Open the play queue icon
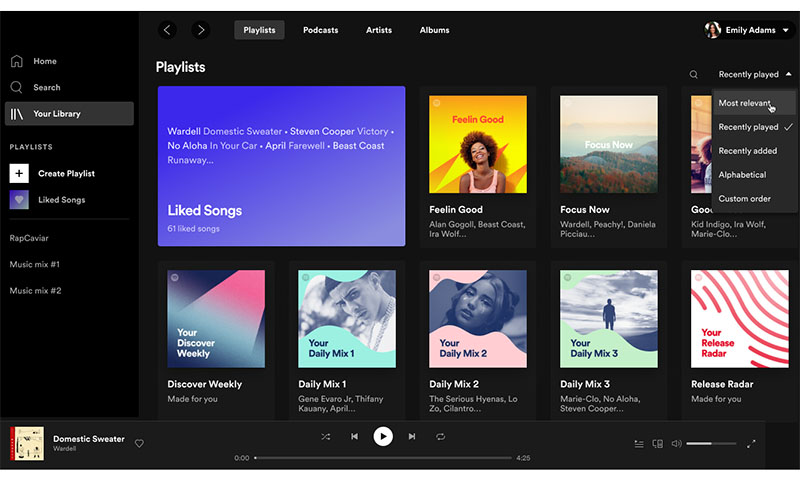Screen dimensions: 800x480 click(x=639, y=444)
